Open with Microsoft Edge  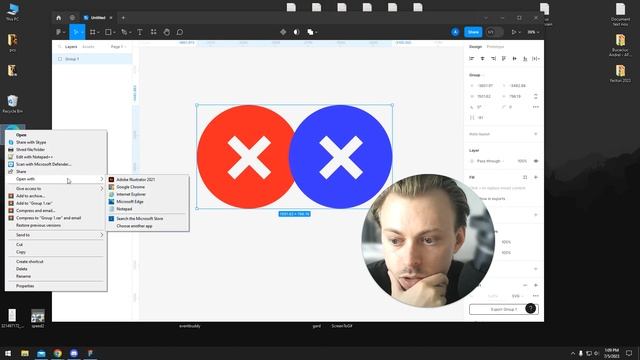point(147,202)
